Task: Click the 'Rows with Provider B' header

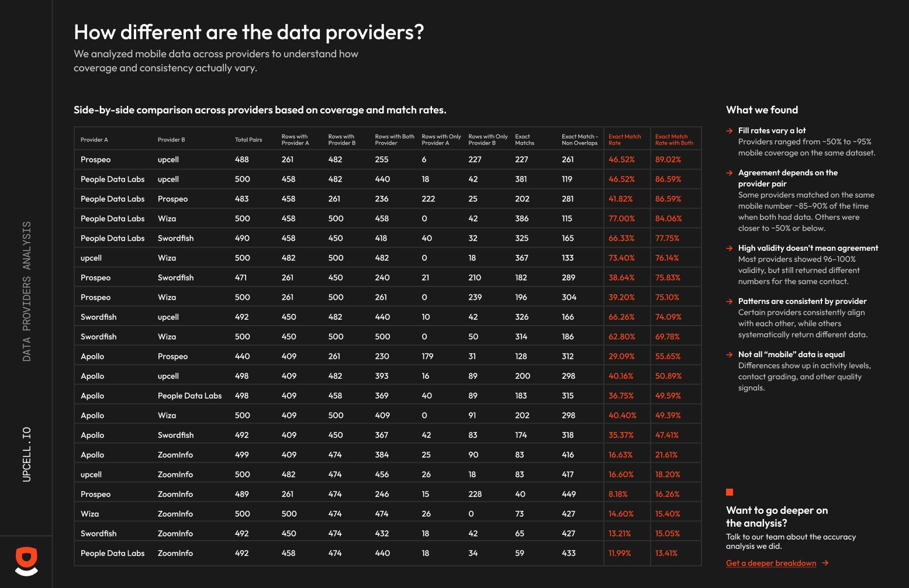Action: (x=342, y=140)
